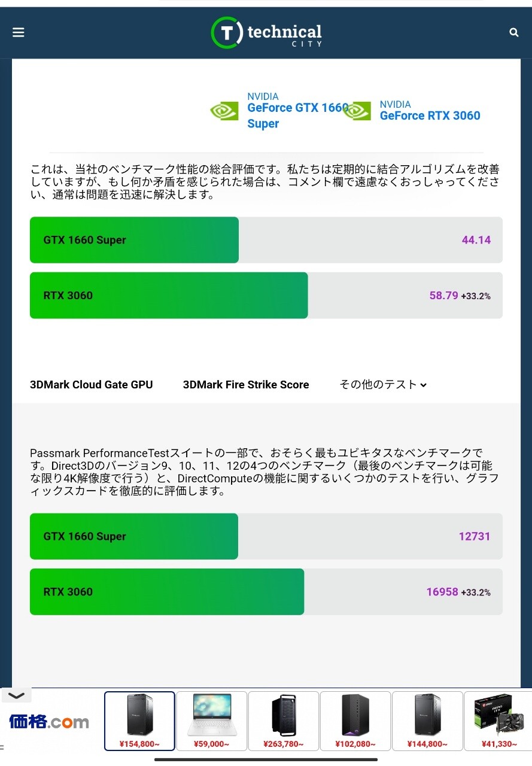This screenshot has height=766, width=532.
Task: Open the ¥59,000 laptop ad
Action: (x=212, y=721)
